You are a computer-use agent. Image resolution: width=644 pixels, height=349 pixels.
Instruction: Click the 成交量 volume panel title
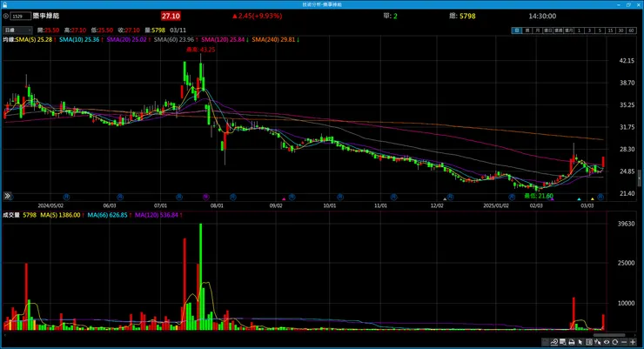point(11,215)
